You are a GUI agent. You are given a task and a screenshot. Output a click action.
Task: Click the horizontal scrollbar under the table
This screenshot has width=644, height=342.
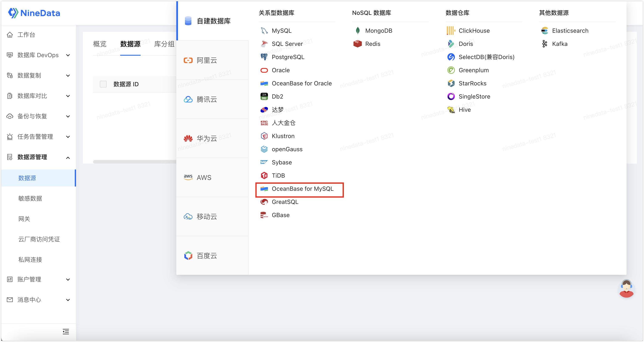tap(134, 162)
